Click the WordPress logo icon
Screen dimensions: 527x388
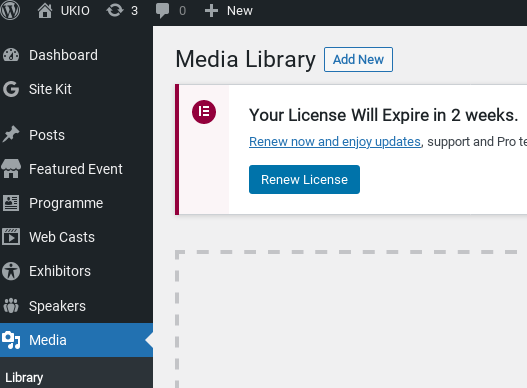pyautogui.click(x=10, y=10)
